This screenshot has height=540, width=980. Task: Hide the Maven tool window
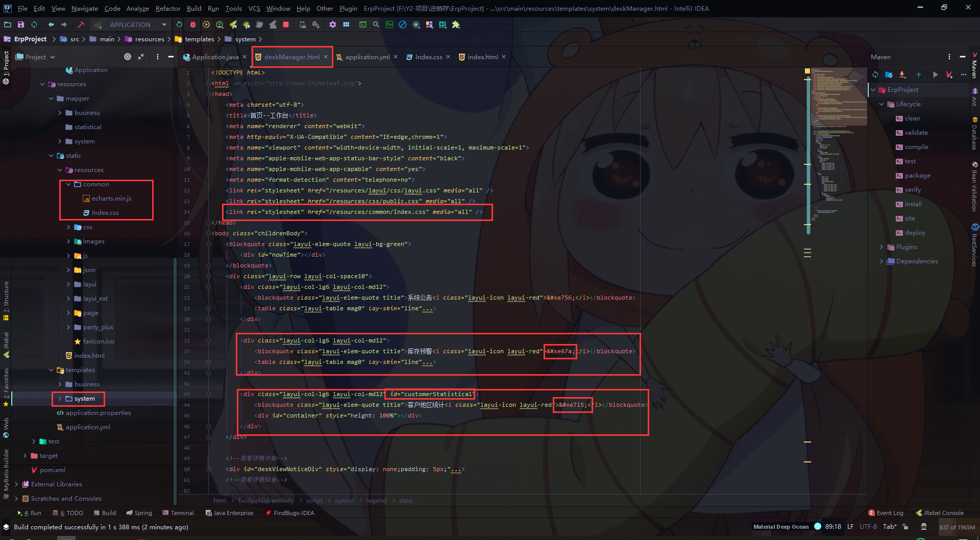963,57
